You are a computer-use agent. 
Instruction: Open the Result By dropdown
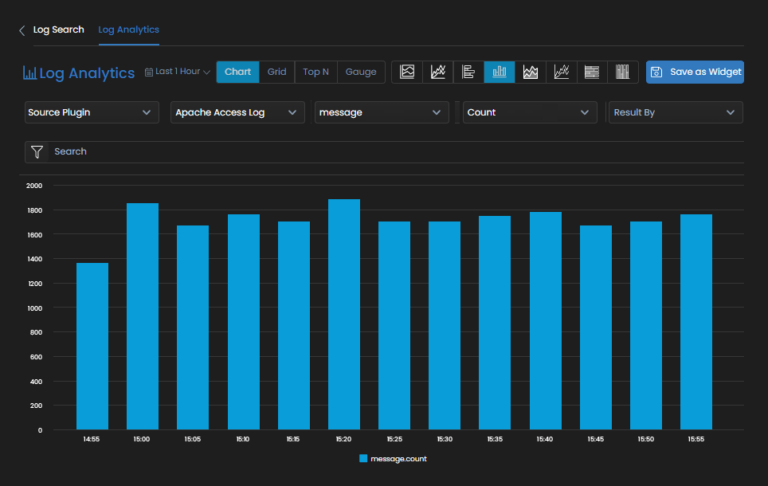pos(675,113)
